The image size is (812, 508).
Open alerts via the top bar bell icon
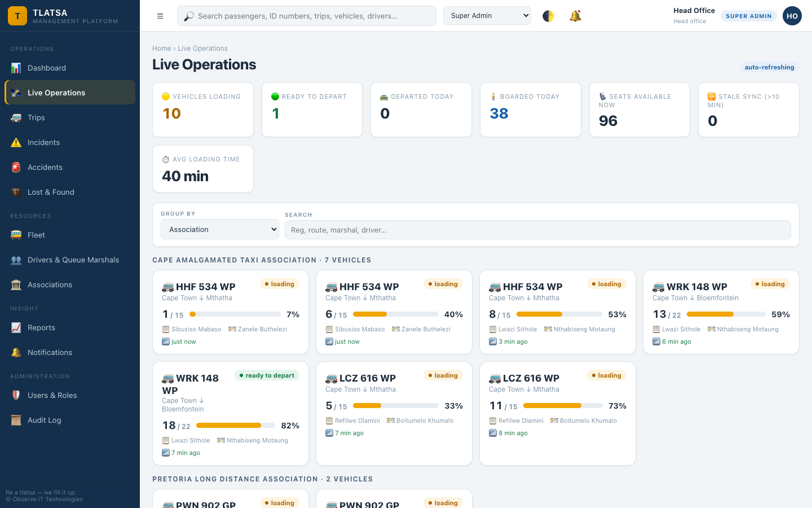(x=575, y=16)
